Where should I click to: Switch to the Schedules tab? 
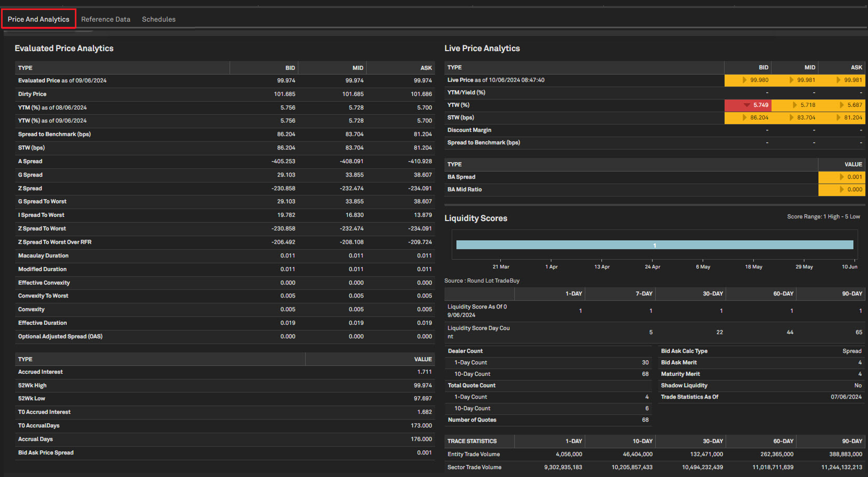point(159,19)
